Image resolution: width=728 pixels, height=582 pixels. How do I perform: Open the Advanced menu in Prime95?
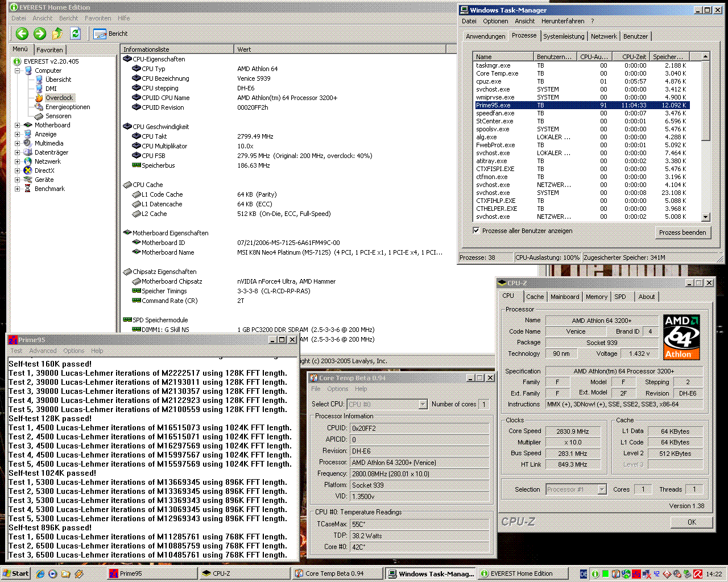pyautogui.click(x=43, y=351)
